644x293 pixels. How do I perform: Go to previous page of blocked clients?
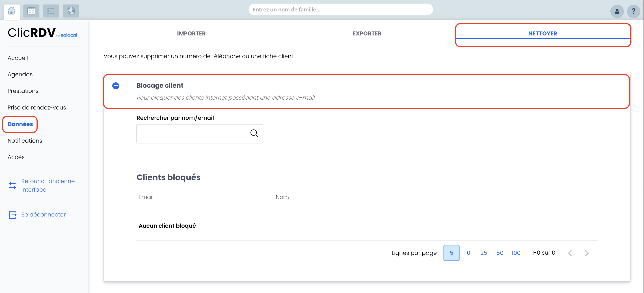point(570,253)
